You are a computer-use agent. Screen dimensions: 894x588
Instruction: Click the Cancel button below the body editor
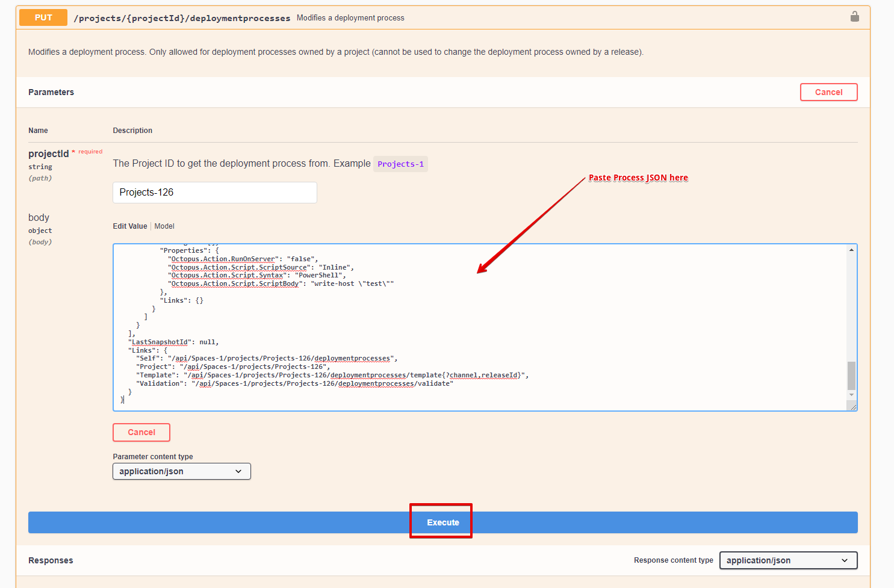[141, 432]
